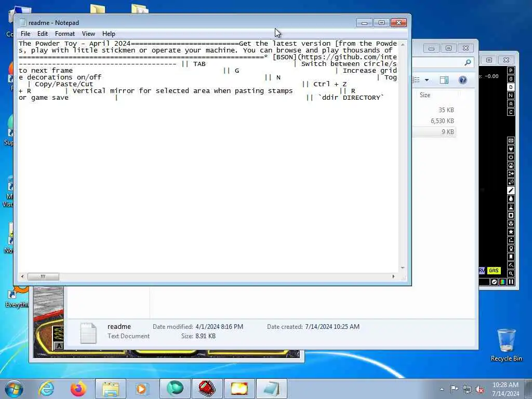Open the Tools menu in Powder Toy
The image size is (532, 399).
tap(511, 249)
